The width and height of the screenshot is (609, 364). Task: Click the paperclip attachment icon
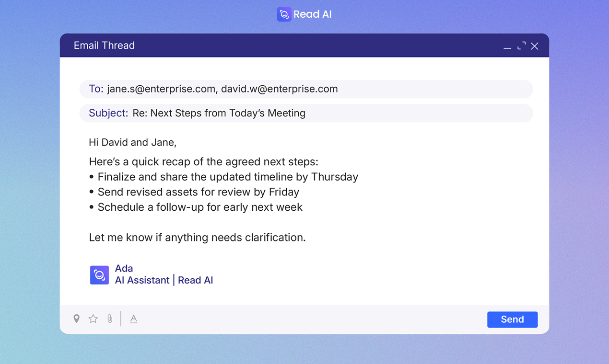(110, 319)
